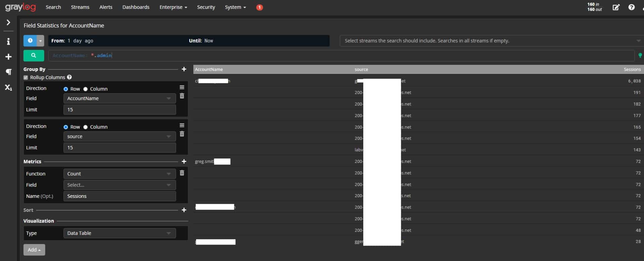Select Column direction for source grouping
The image size is (644, 261).
point(85,127)
